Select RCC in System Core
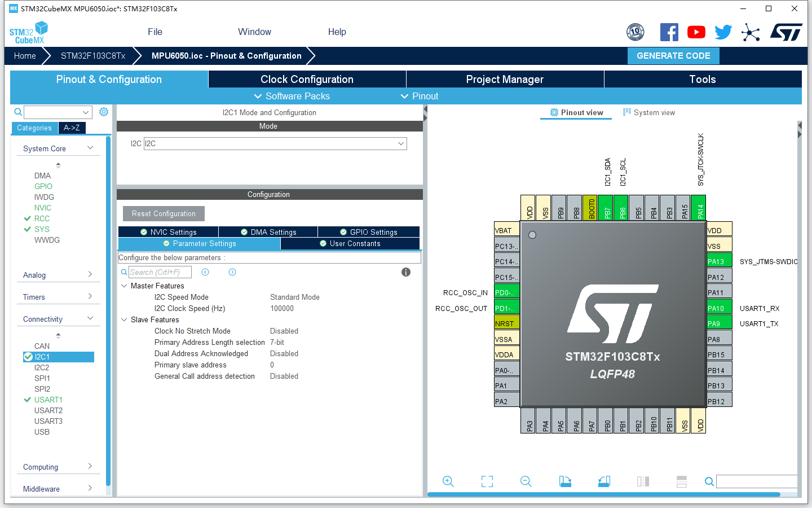812x508 pixels. point(42,218)
